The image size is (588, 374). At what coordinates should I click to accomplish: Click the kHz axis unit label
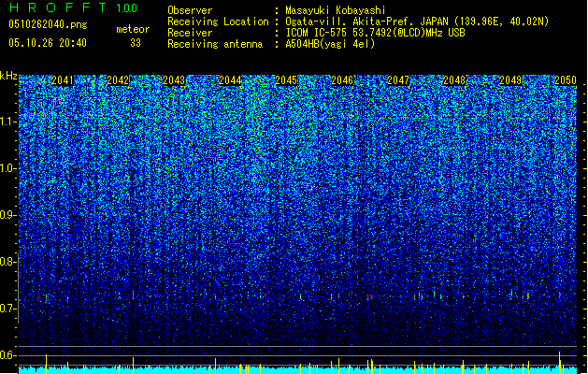coord(8,76)
